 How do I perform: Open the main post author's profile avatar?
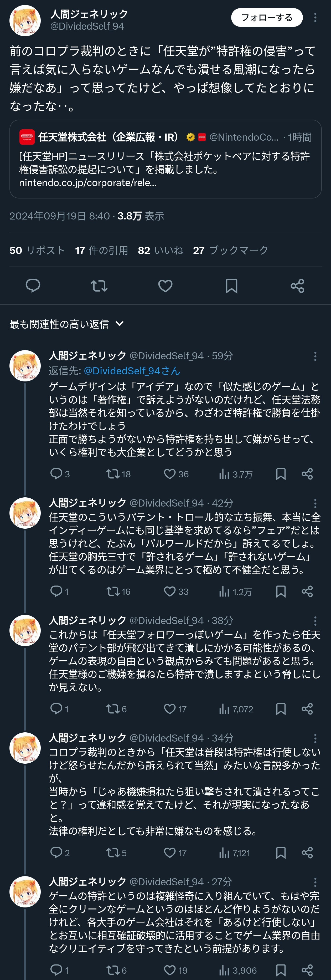(x=25, y=21)
